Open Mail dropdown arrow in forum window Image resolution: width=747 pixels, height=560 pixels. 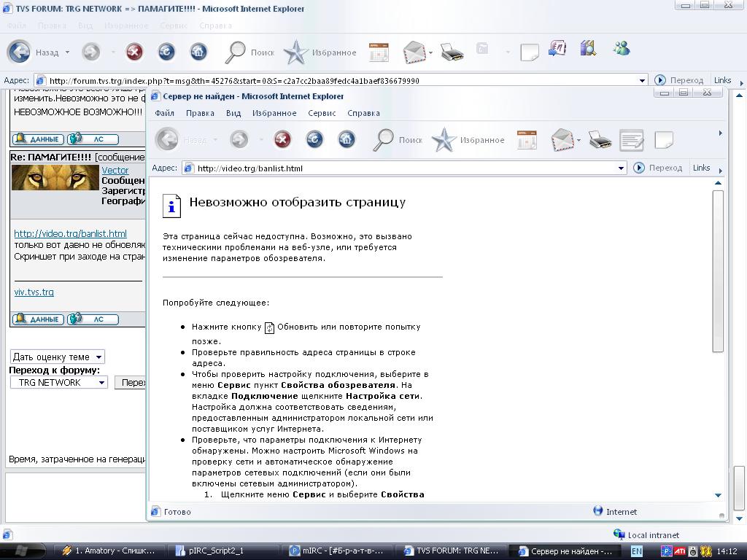click(x=430, y=52)
